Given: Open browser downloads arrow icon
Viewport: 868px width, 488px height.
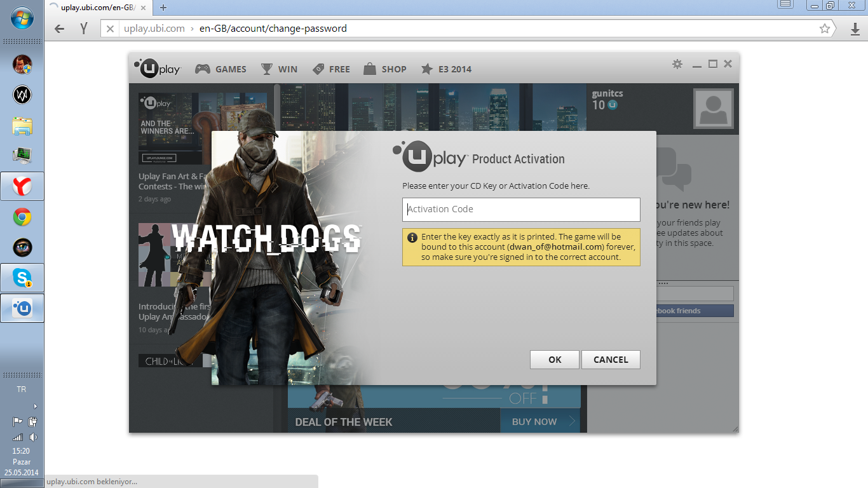Looking at the screenshot, I should [x=855, y=29].
